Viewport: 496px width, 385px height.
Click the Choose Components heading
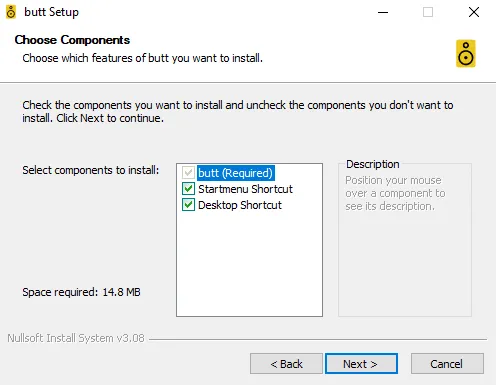(72, 40)
